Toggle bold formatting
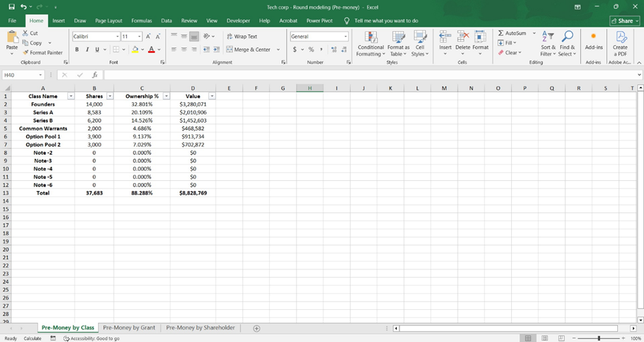Image resolution: width=644 pixels, height=342 pixels. tap(77, 49)
